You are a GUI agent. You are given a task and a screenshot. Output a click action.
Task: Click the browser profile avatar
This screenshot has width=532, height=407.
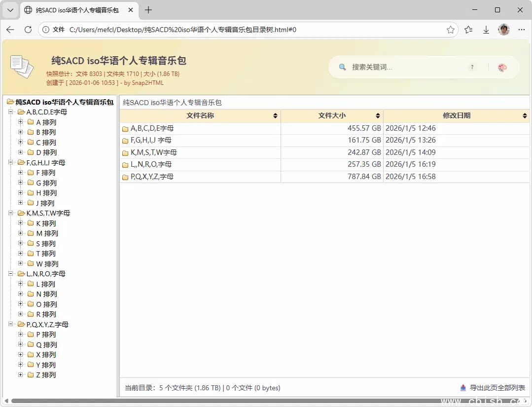[503, 30]
